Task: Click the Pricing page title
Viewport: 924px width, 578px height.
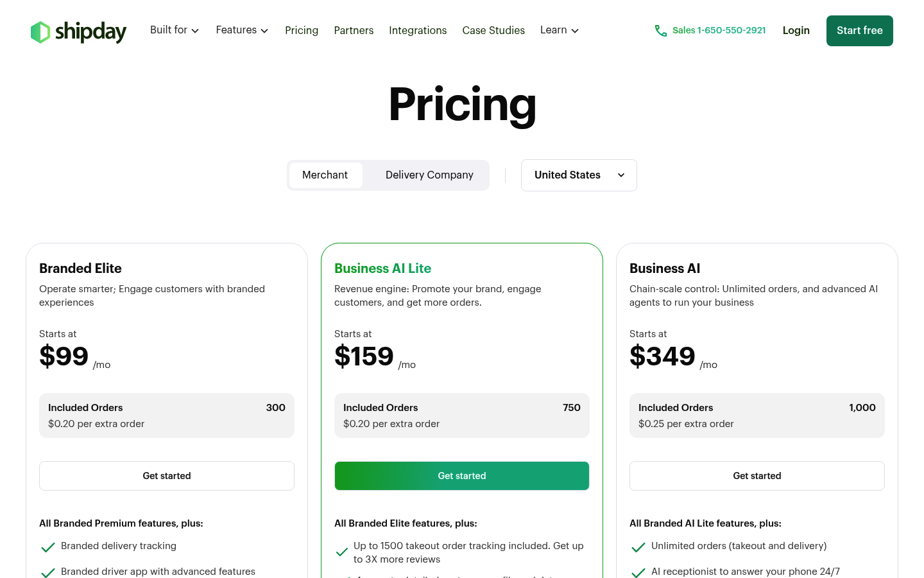Action: click(462, 105)
